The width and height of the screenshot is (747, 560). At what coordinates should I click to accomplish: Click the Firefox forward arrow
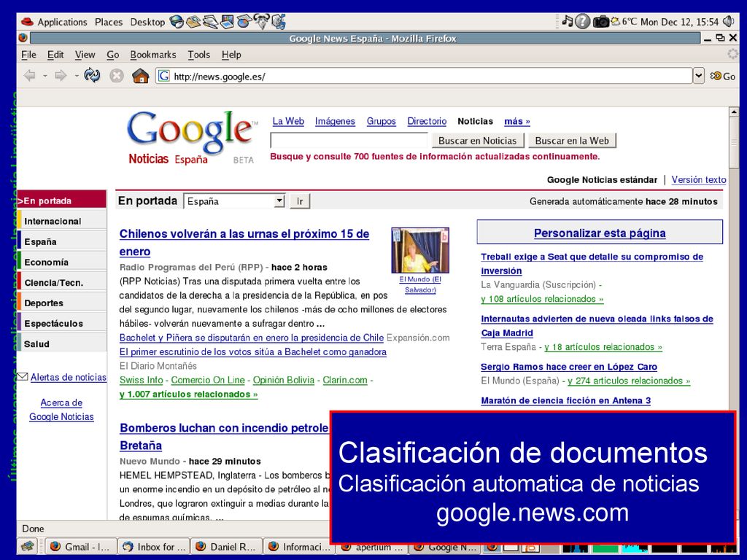(61, 76)
